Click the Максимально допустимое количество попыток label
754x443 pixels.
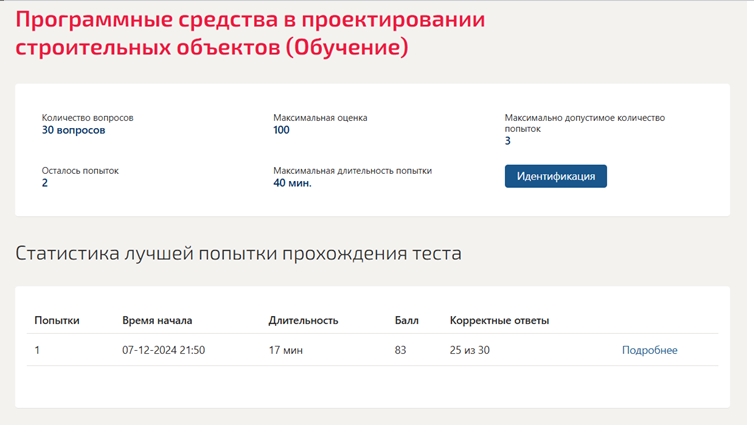[x=584, y=122]
